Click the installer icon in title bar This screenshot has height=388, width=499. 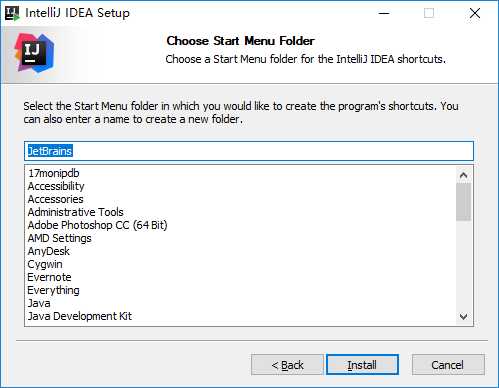pyautogui.click(x=12, y=13)
